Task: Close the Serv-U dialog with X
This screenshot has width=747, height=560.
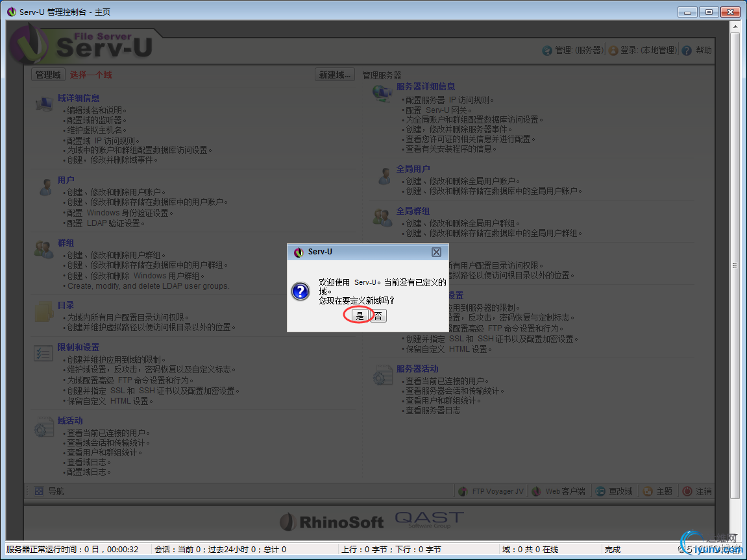Action: tap(436, 252)
